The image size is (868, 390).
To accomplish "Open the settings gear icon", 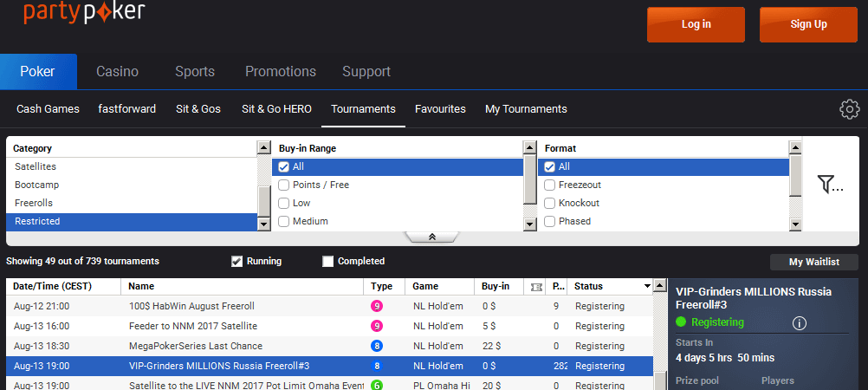I will coord(849,109).
